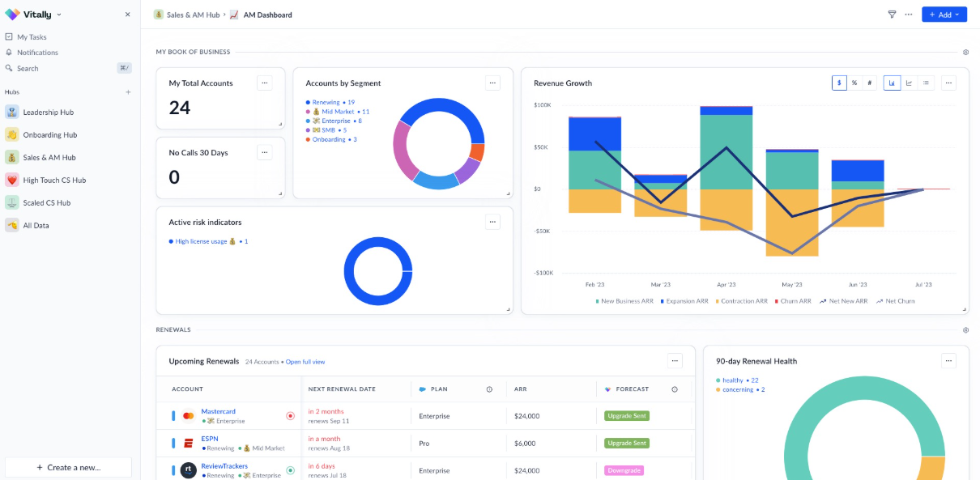Click Mastercard Upgrade Sent forecast badge
The width and height of the screenshot is (980, 480).
click(x=627, y=416)
